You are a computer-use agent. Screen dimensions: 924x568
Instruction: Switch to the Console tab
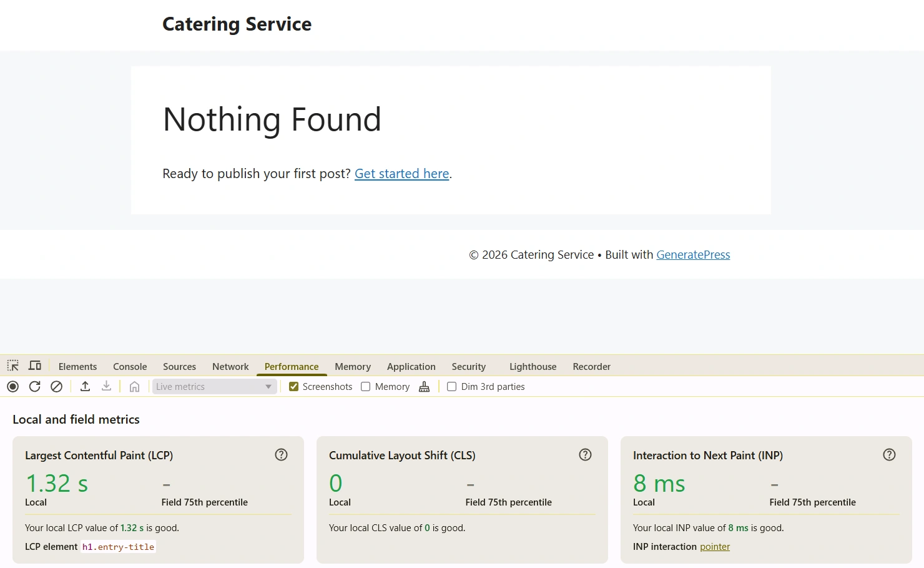coord(130,367)
